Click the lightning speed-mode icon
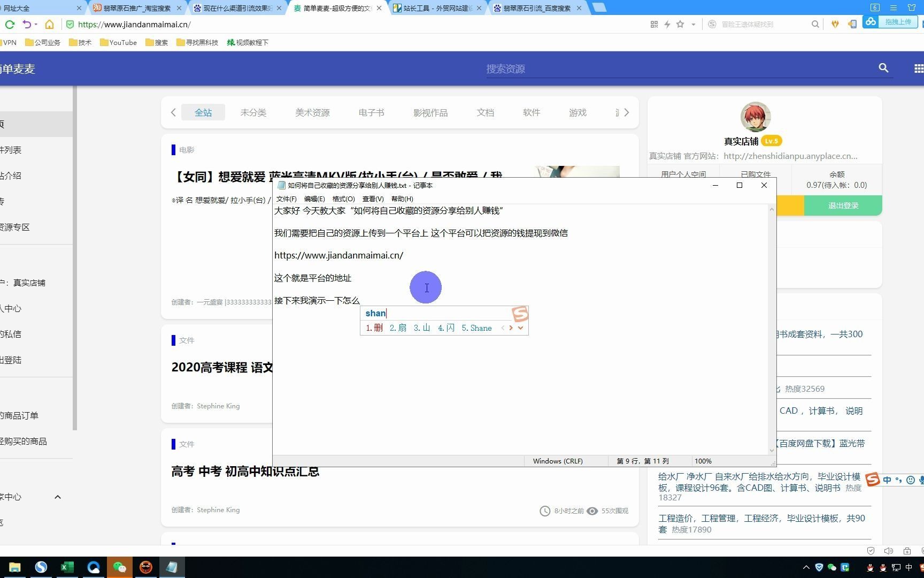Viewport: 924px width, 578px height. (x=667, y=24)
